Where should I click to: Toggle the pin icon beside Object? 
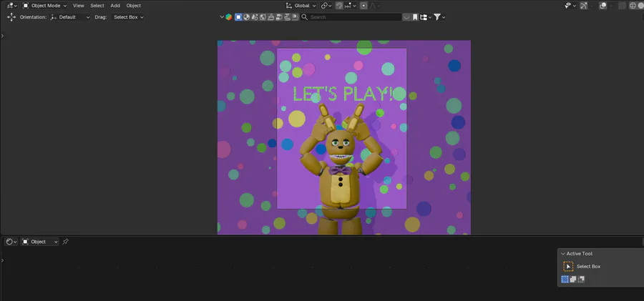65,242
